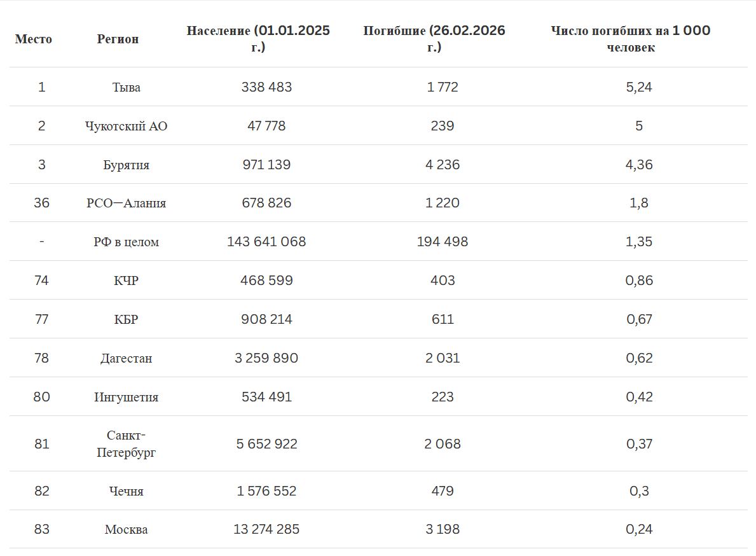Select the "РФ в целом" row label

tap(127, 242)
